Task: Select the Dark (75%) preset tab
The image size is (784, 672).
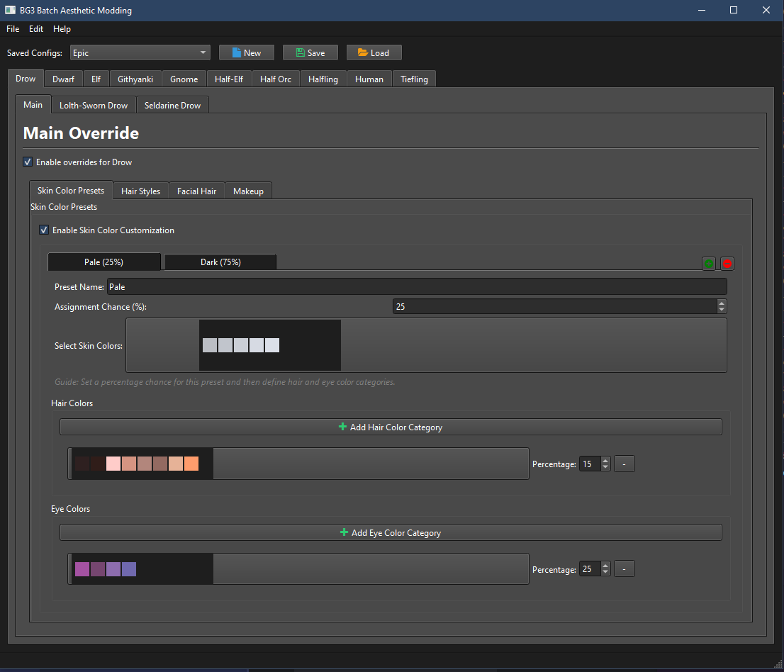Action: click(x=220, y=262)
